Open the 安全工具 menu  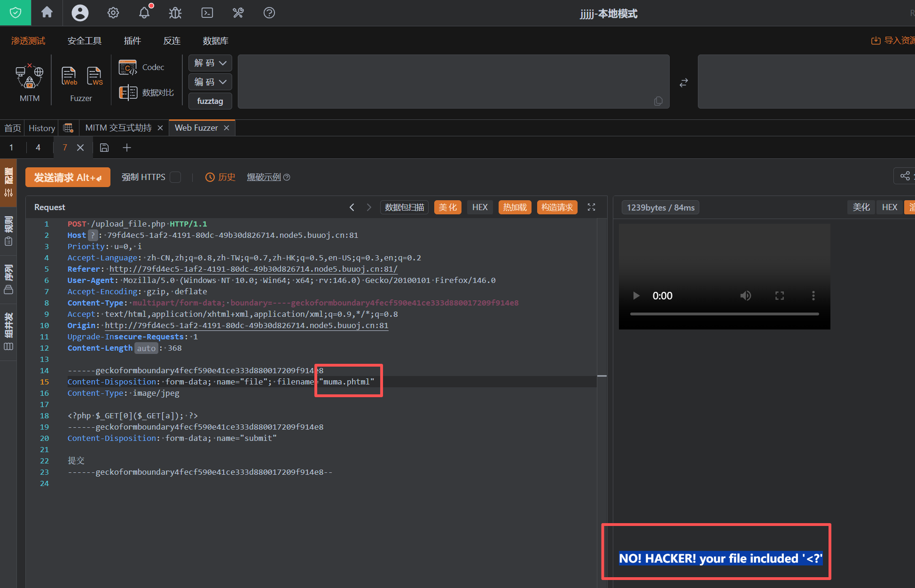tap(85, 41)
